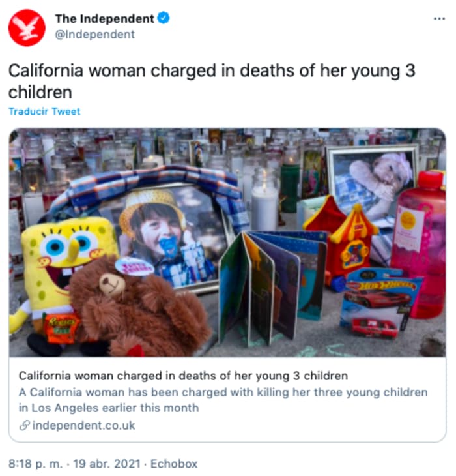Click the 19 abr. 2021 date

click(x=107, y=464)
